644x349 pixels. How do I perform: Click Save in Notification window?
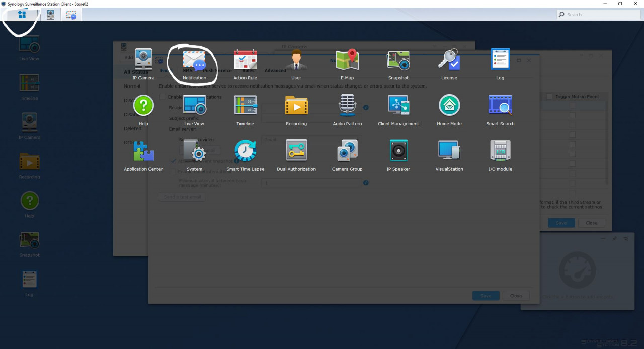point(486,296)
